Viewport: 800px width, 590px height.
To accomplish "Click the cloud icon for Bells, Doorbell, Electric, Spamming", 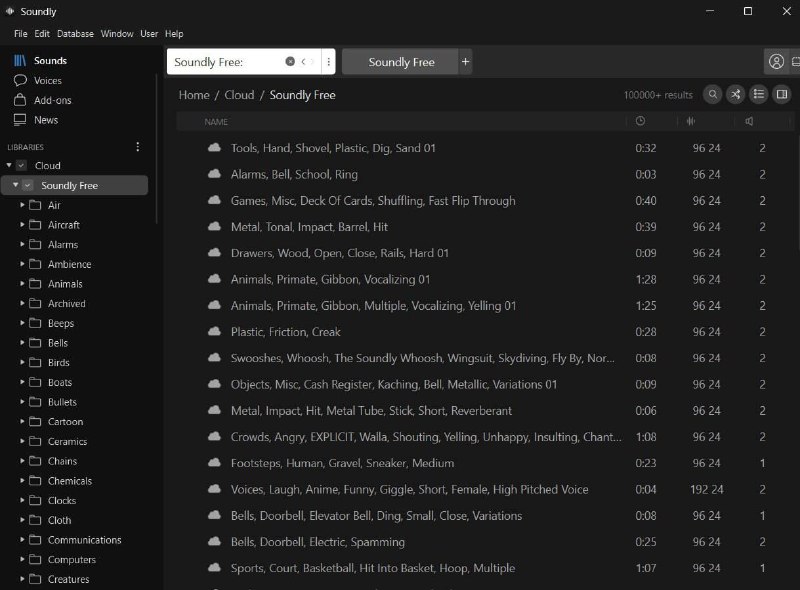I will (214, 541).
